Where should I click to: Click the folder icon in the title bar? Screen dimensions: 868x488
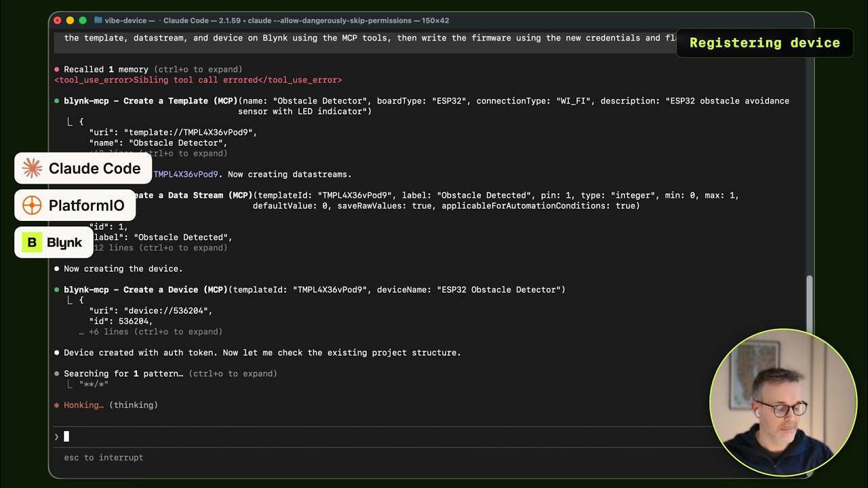click(x=98, y=20)
